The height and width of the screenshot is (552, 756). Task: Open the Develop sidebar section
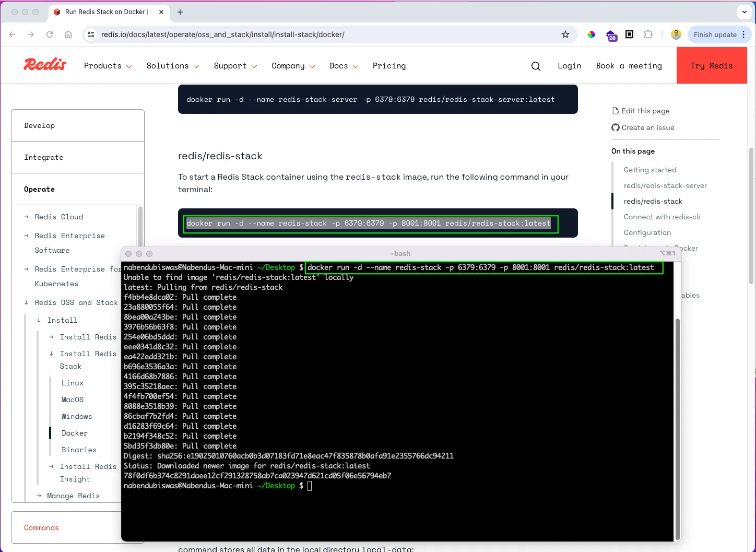point(78,125)
